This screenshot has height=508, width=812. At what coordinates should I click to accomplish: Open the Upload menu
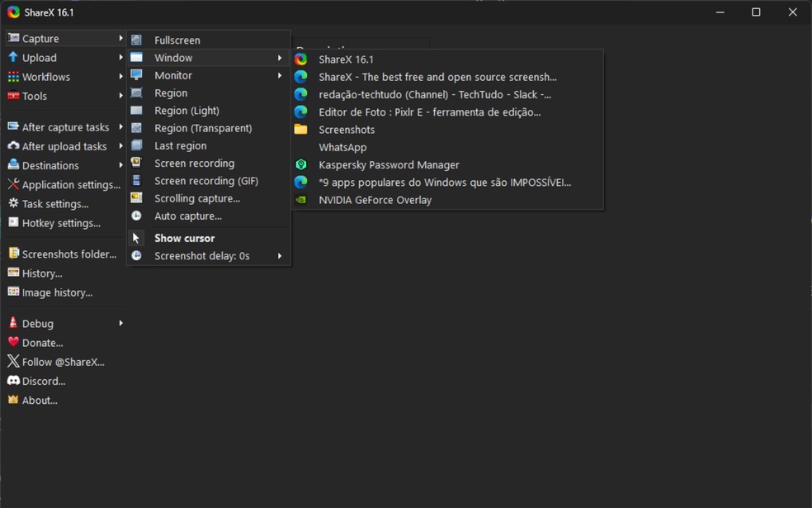tap(40, 58)
